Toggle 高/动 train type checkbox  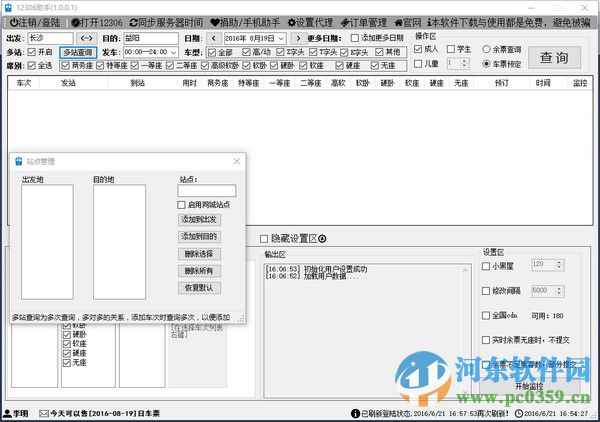[246, 52]
